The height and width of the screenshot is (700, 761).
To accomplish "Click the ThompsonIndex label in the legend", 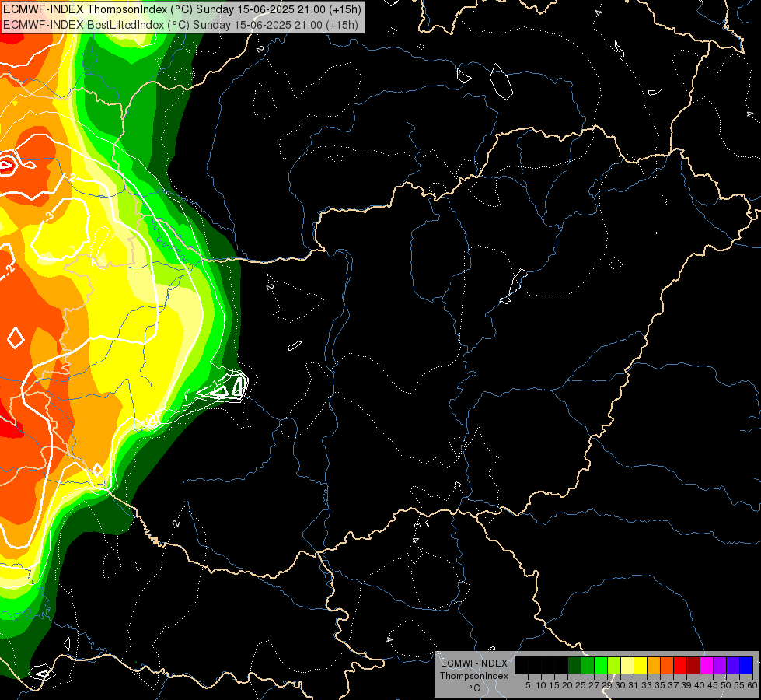I will [x=474, y=676].
